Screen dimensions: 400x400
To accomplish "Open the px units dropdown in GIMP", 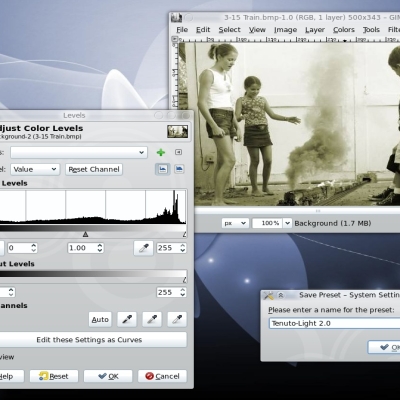I will pos(235,223).
